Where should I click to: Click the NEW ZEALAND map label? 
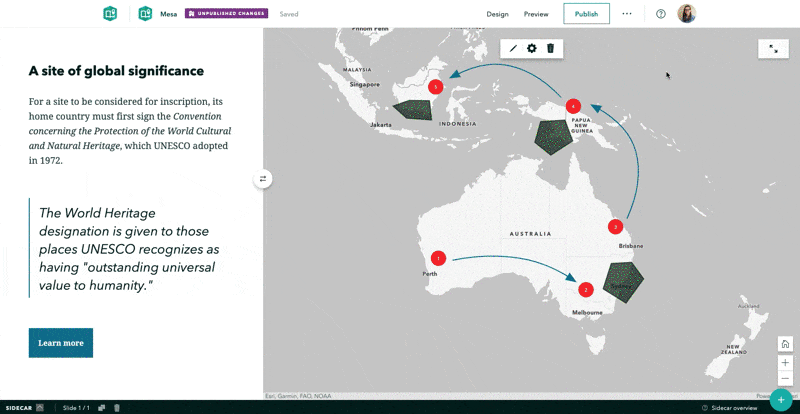[734, 350]
